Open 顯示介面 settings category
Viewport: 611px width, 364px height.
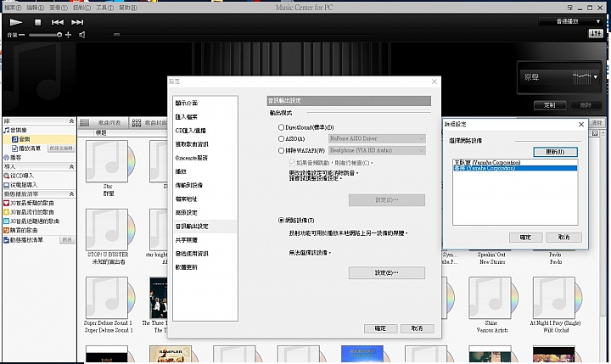click(186, 104)
